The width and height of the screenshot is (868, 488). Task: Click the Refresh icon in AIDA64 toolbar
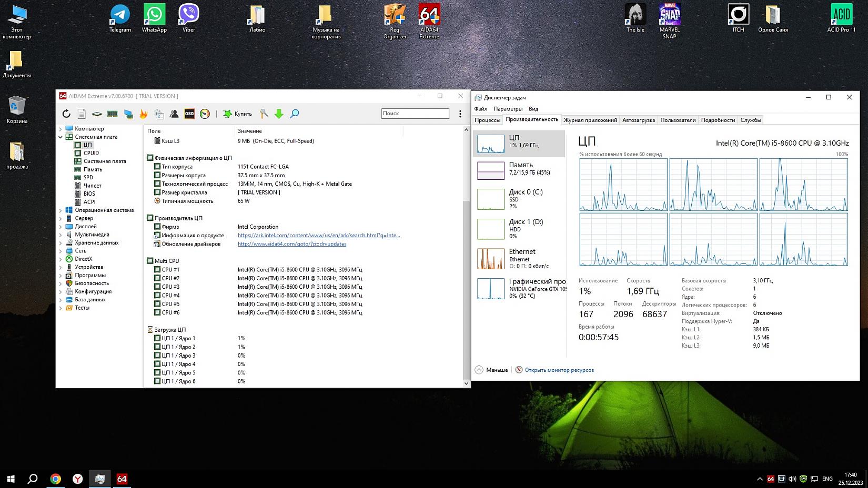(x=66, y=114)
